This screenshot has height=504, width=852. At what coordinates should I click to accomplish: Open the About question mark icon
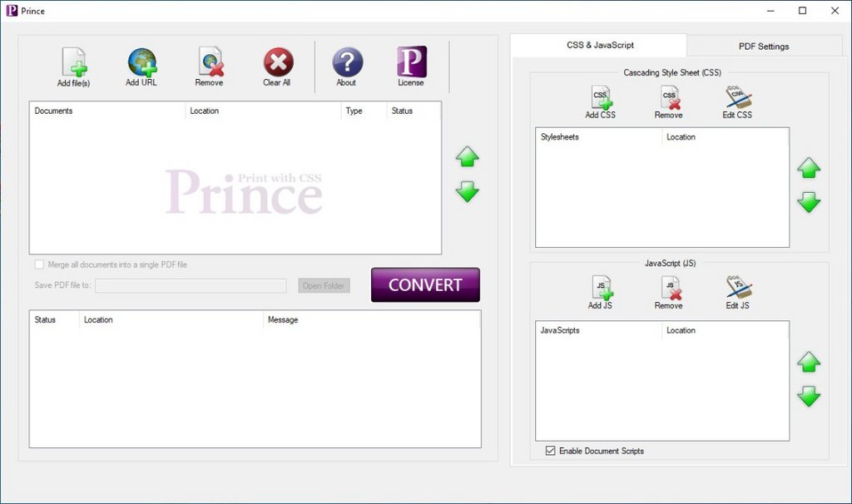coord(347,62)
